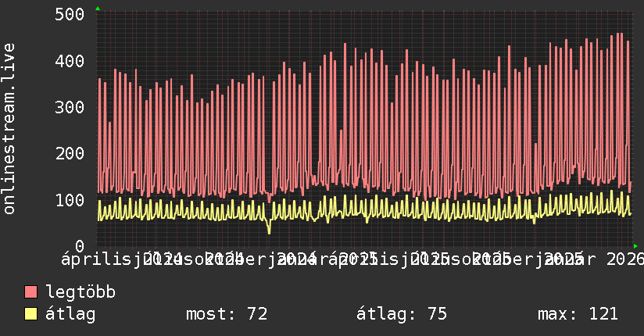The height and width of the screenshot is (336, 644).
Task: Click the vertical onlinestream.live axis title
Action: (9, 129)
